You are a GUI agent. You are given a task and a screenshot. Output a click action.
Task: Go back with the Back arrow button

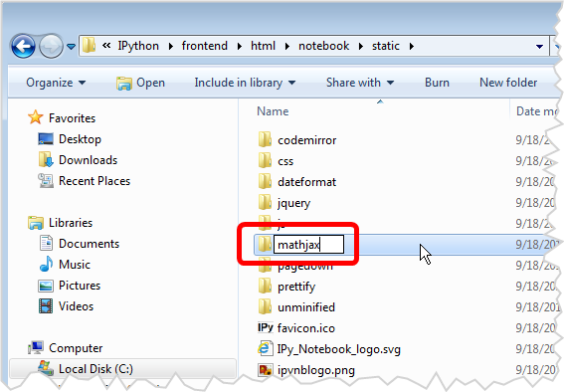point(24,47)
